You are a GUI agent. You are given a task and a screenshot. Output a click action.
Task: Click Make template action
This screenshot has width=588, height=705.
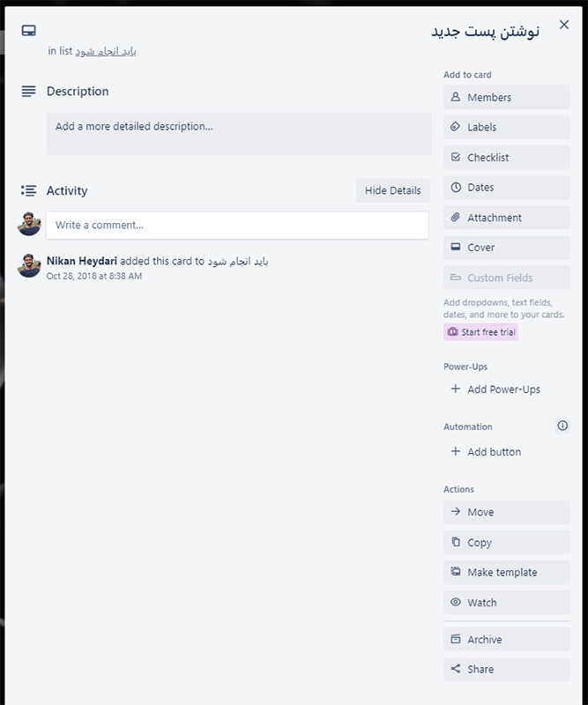point(507,572)
